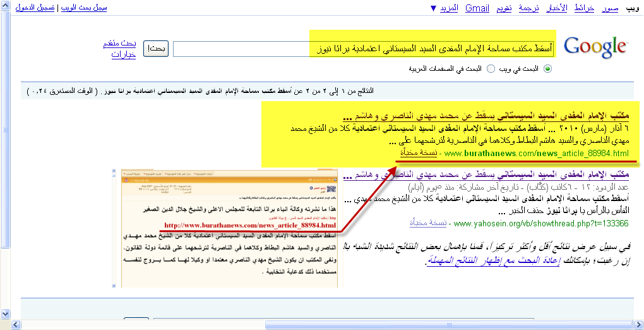Click inside the Google search input field
This screenshot has height=330, width=644.
(x=364, y=49)
